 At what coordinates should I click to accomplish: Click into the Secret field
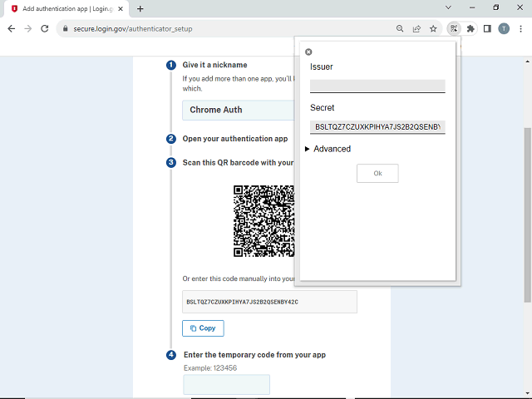coord(377,127)
